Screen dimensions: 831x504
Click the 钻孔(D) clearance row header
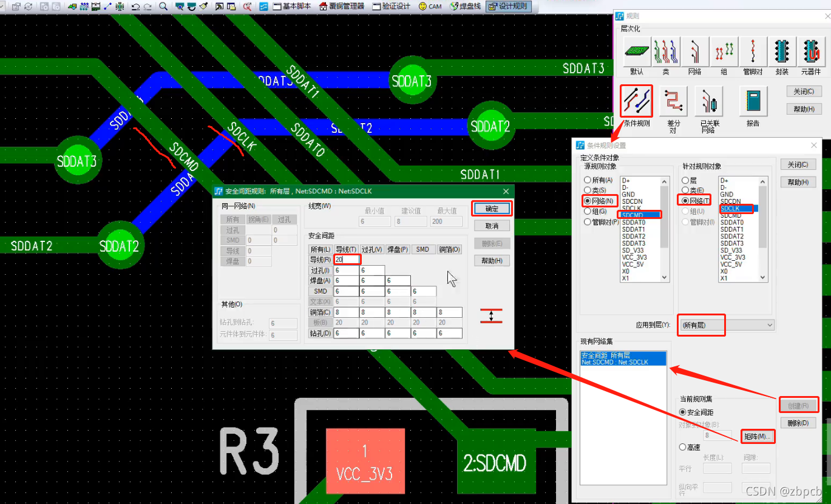point(321,333)
